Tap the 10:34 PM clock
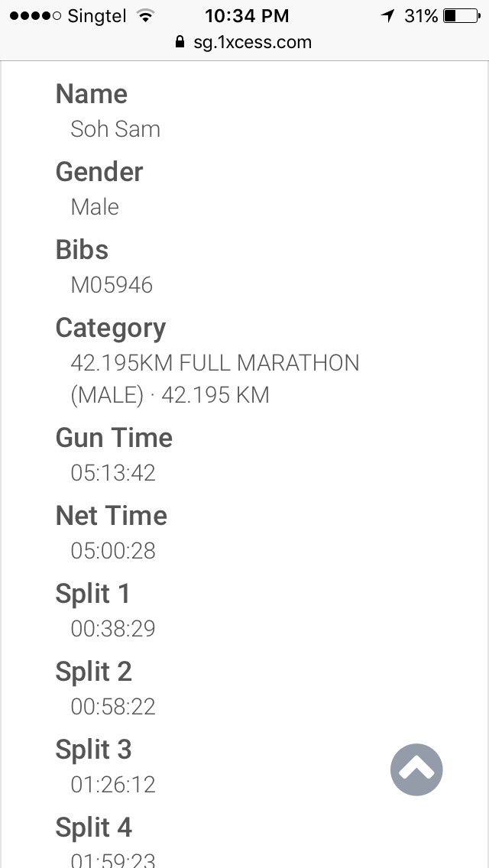The width and height of the screenshot is (489, 868). [247, 15]
